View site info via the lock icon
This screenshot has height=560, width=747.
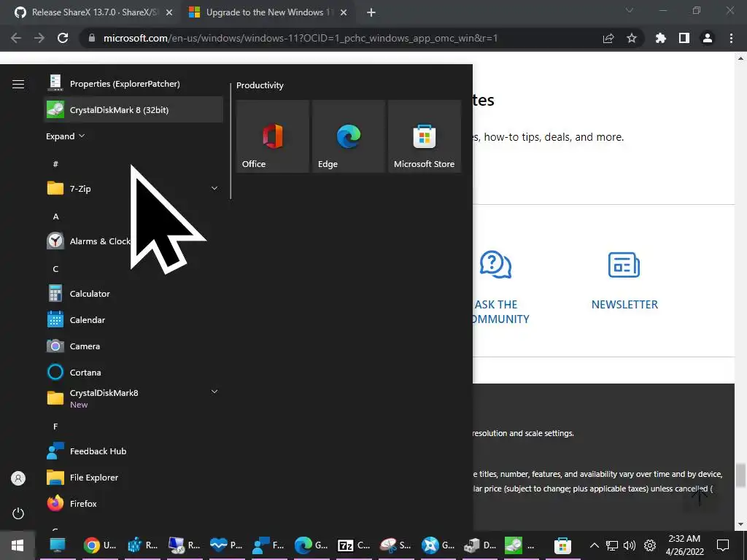pyautogui.click(x=92, y=38)
